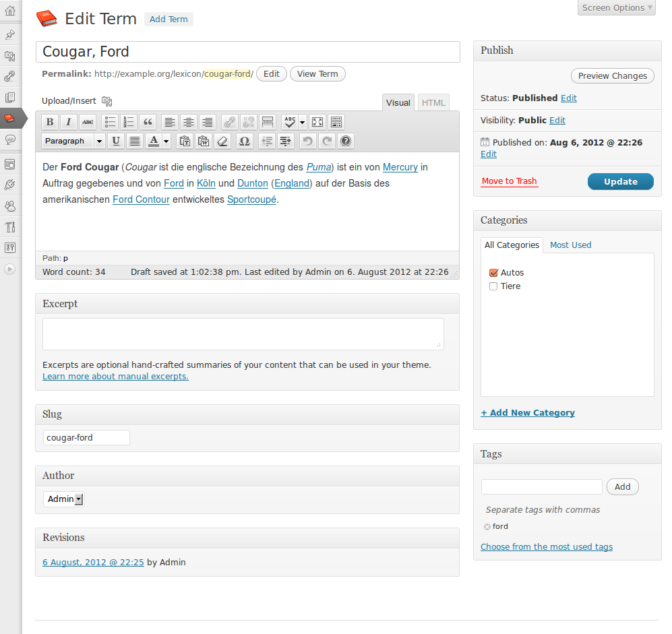
Task: Apply the text color
Action: (154, 141)
